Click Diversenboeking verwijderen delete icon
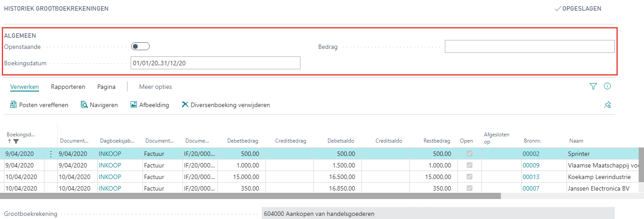This screenshot has width=644, height=219. [x=185, y=105]
